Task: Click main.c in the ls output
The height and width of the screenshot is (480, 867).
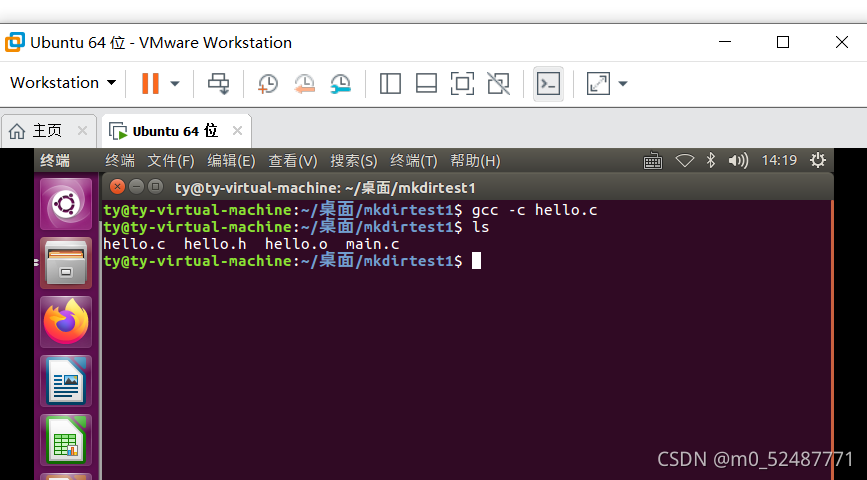Action: (372, 244)
